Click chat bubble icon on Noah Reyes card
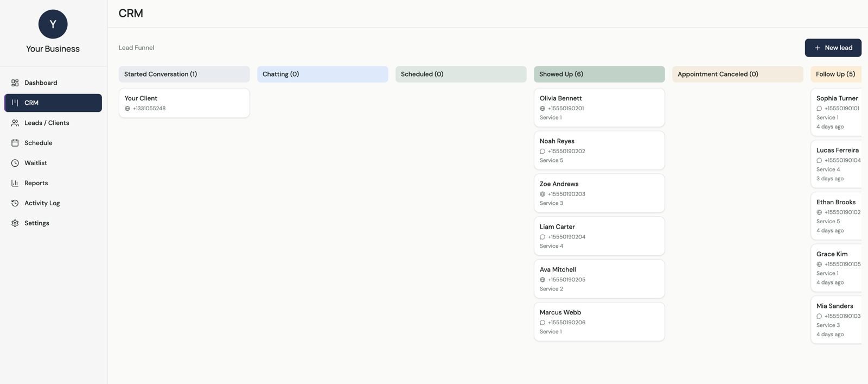 (x=542, y=152)
